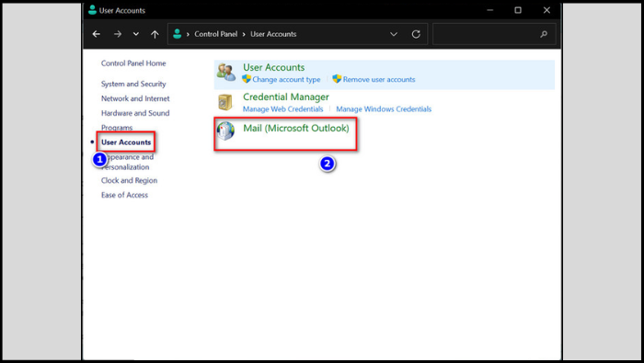
Task: Go up one level with up arrow
Action: point(155,34)
